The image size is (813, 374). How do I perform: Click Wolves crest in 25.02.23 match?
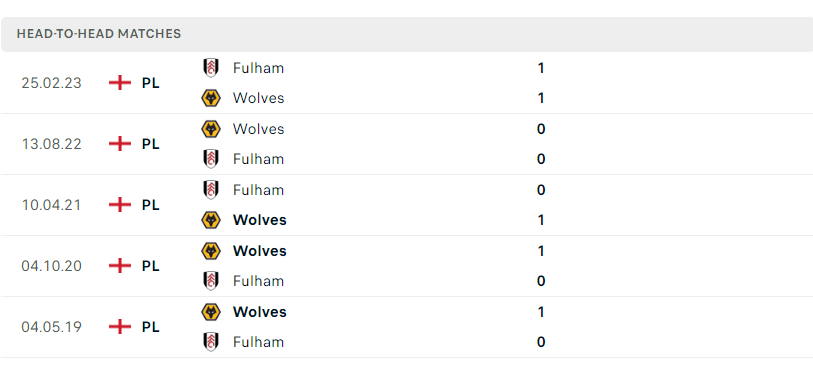point(211,98)
